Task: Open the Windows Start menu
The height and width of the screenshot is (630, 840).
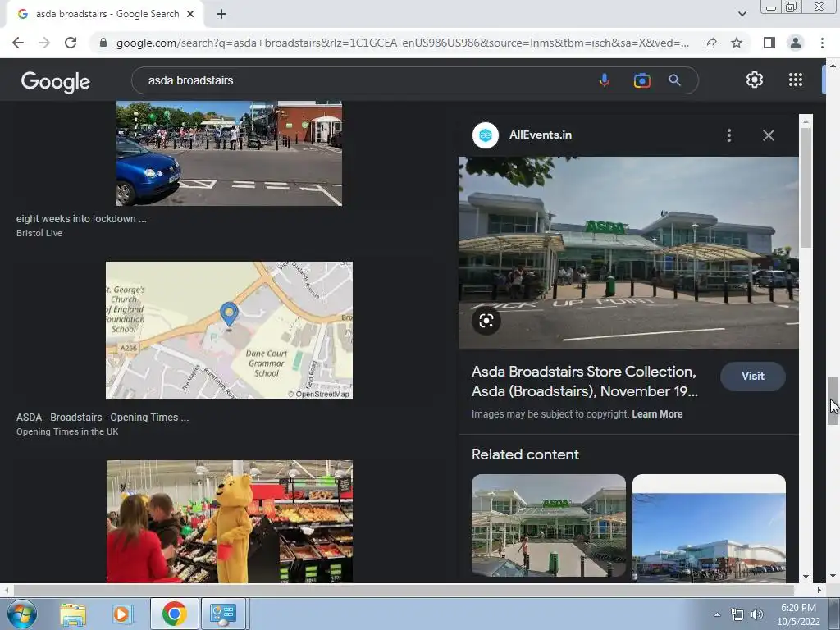Action: 22,614
